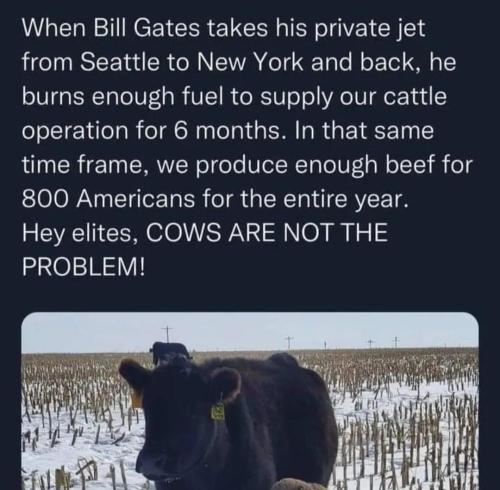The image size is (500, 490).
Task: Click the yellow ear tag on the cow
Action: point(218,411)
